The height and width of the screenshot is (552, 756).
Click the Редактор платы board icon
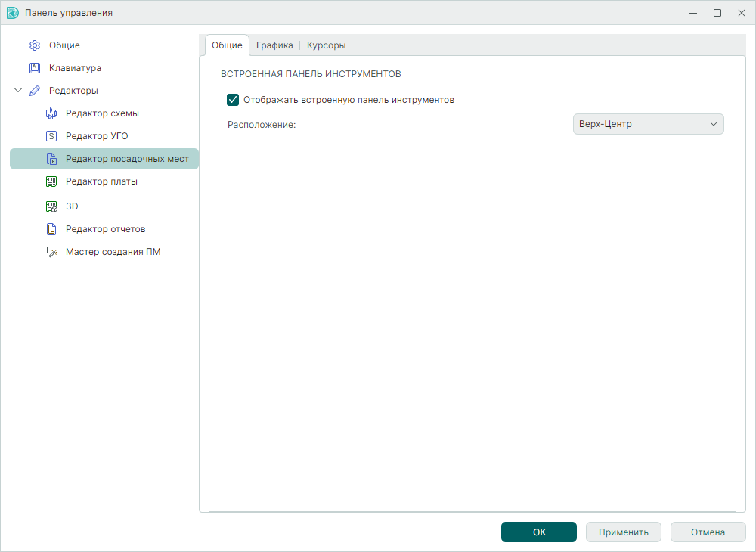coord(51,181)
